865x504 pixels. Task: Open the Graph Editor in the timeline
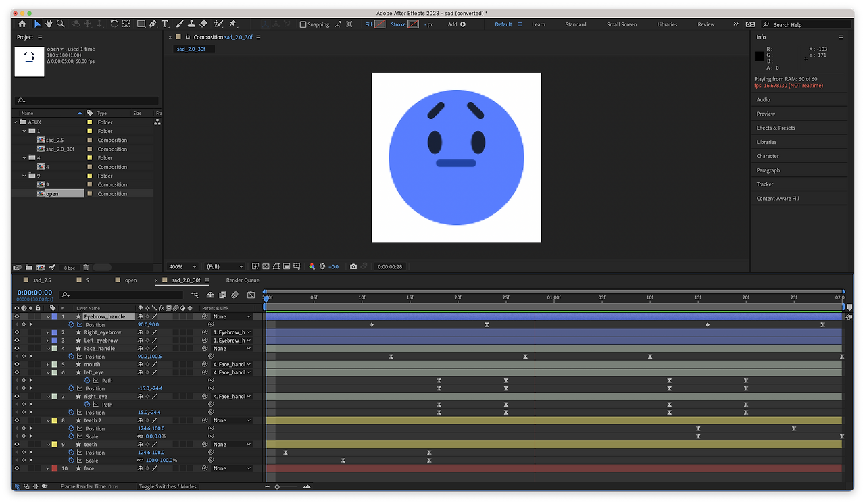[x=251, y=295]
